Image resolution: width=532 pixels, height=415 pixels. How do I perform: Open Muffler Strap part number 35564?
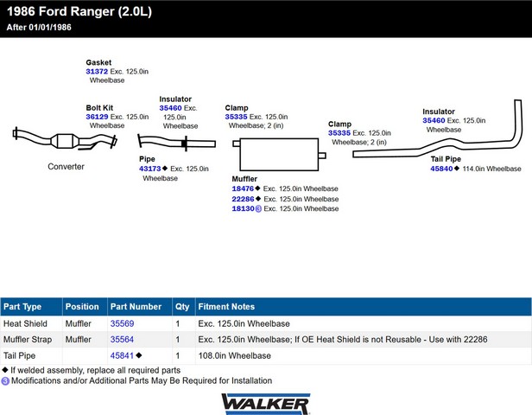pyautogui.click(x=122, y=339)
